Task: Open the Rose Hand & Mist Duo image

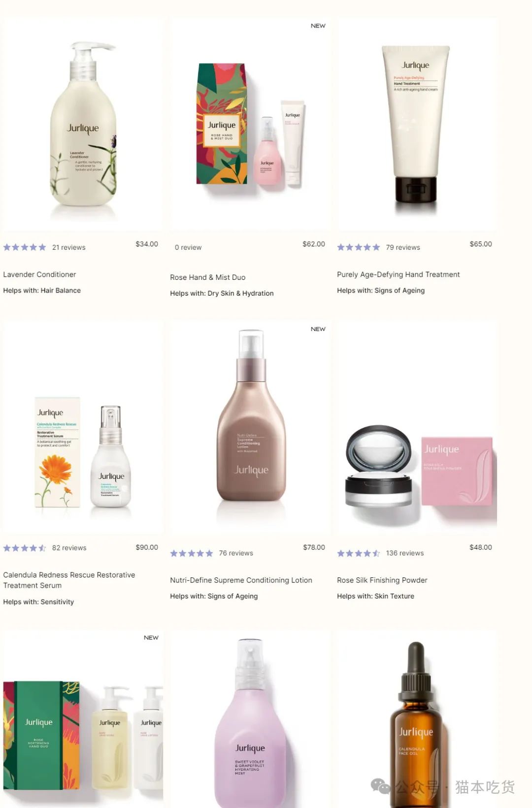Action: point(250,125)
